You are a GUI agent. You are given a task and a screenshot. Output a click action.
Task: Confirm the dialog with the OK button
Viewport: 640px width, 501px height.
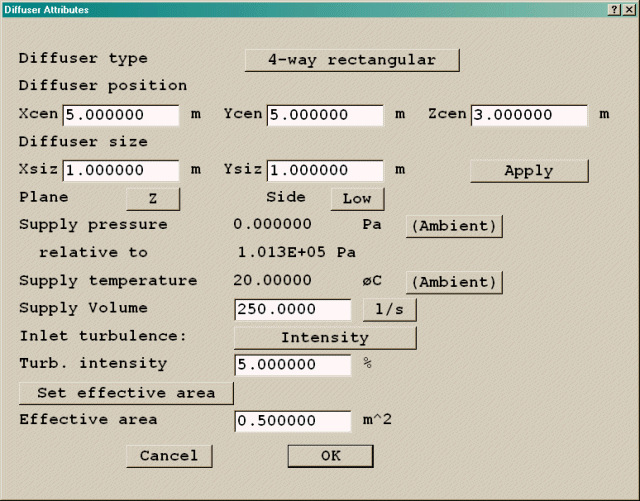click(x=330, y=456)
